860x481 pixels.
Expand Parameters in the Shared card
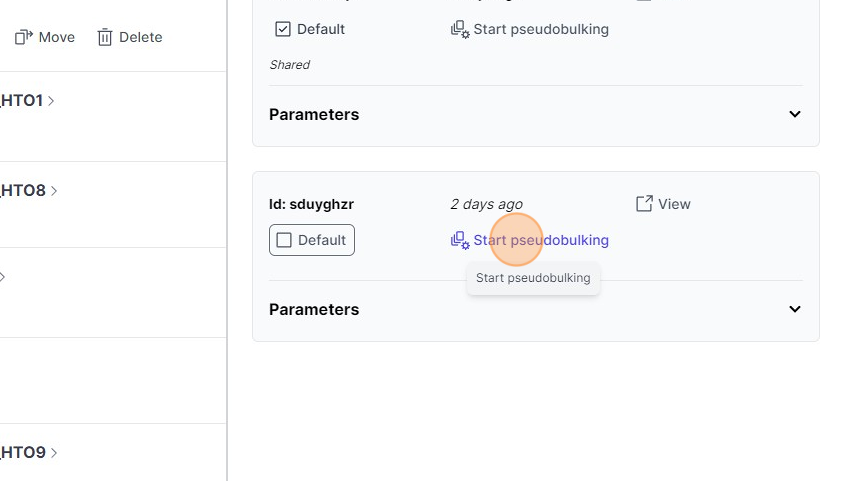pyautogui.click(x=795, y=114)
